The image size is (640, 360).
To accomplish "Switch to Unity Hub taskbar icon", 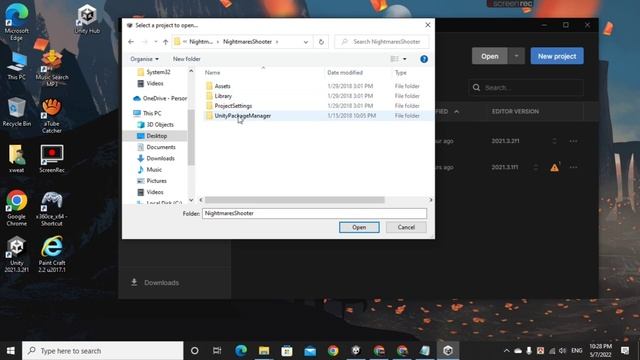I will click(448, 351).
